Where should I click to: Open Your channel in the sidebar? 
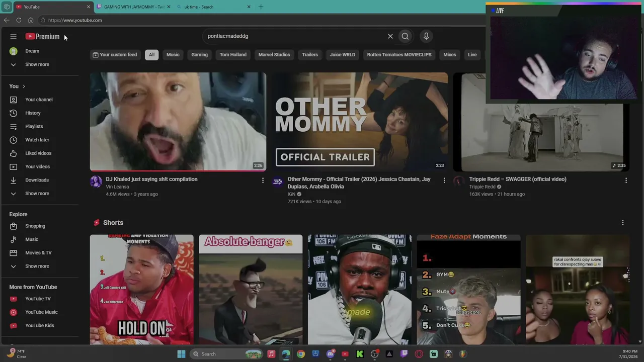click(x=40, y=100)
